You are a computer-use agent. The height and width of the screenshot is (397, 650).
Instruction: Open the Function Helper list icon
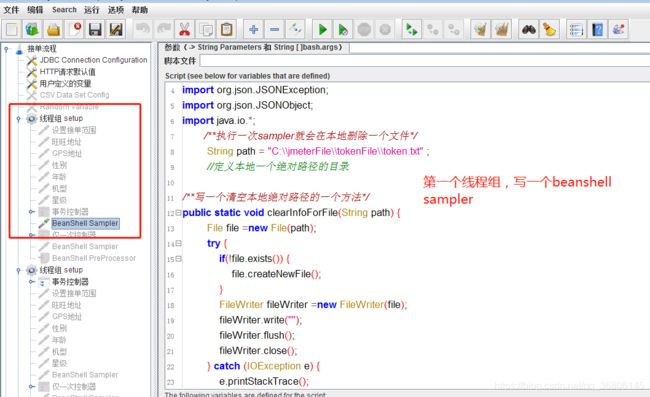coord(576,29)
